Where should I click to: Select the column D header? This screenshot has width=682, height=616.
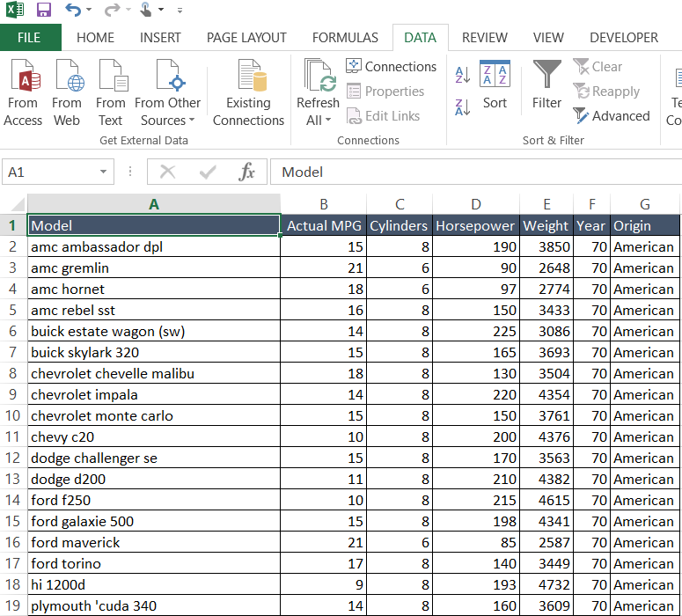(x=476, y=204)
